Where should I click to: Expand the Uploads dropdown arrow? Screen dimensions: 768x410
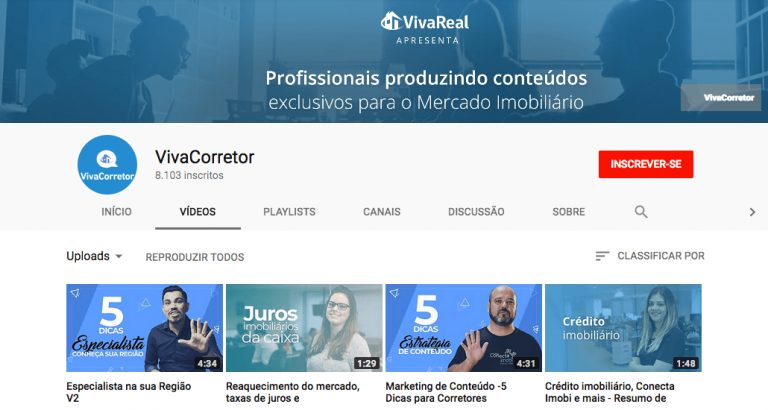119,256
